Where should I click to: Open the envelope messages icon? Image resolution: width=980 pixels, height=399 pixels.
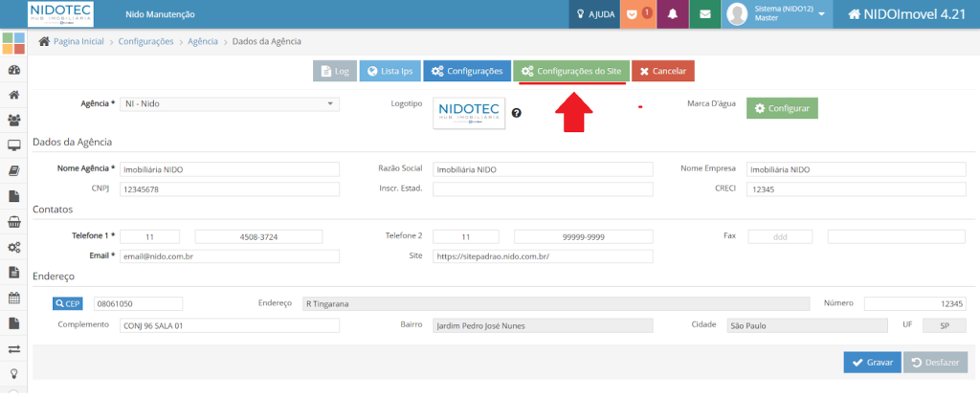[x=705, y=14]
